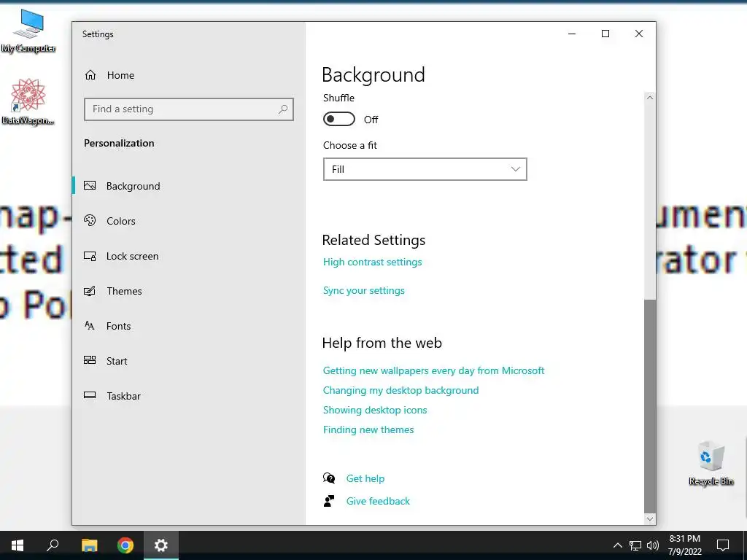This screenshot has height=560, width=747.
Task: Click the Get help chat icon
Action: click(x=329, y=478)
